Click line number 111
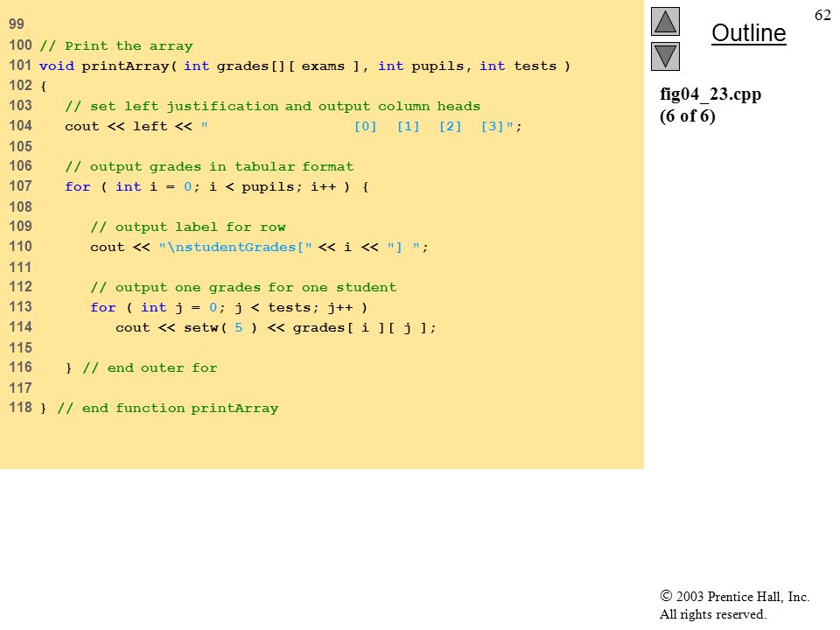The height and width of the screenshot is (630, 840). click(20, 268)
